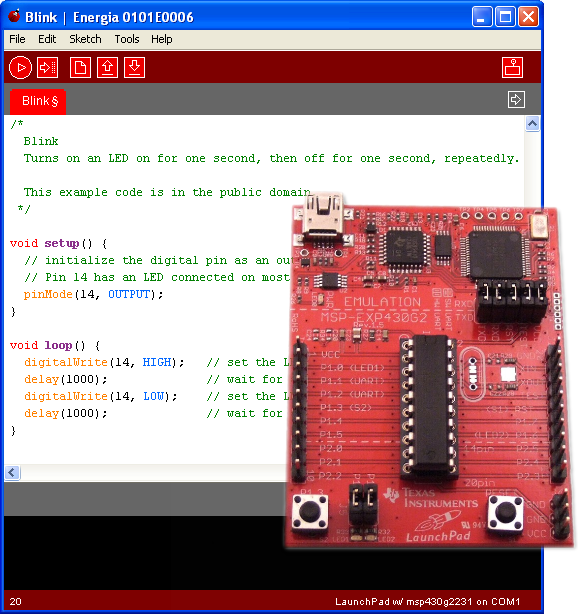
Task: Open the File menu
Action: pyautogui.click(x=17, y=39)
